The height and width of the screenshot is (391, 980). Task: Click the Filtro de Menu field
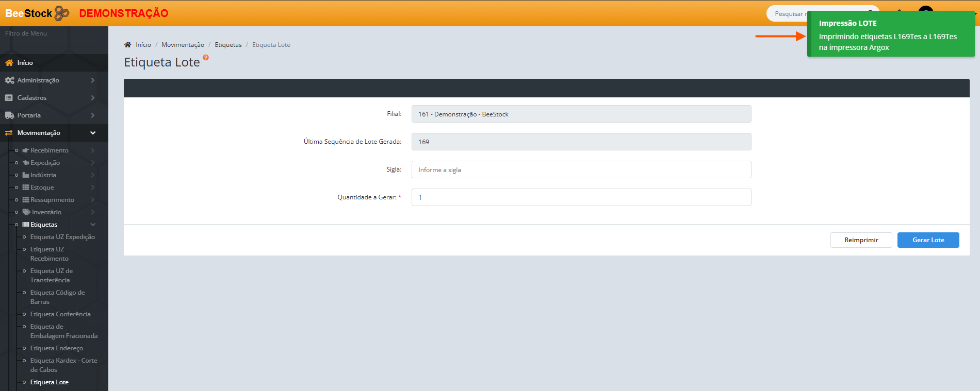pyautogui.click(x=51, y=33)
